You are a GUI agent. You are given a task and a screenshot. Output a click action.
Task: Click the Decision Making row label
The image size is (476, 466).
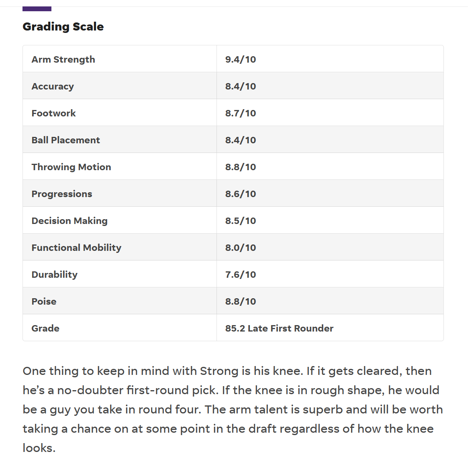(x=69, y=221)
